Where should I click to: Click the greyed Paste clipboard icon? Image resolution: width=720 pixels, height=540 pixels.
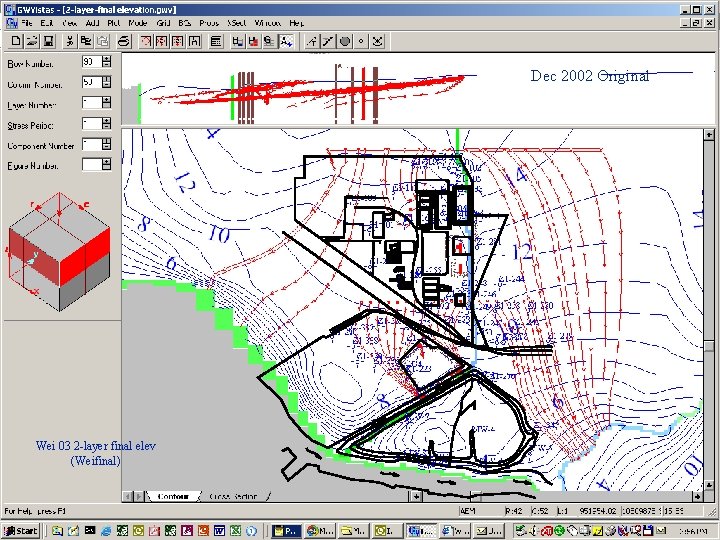[102, 41]
